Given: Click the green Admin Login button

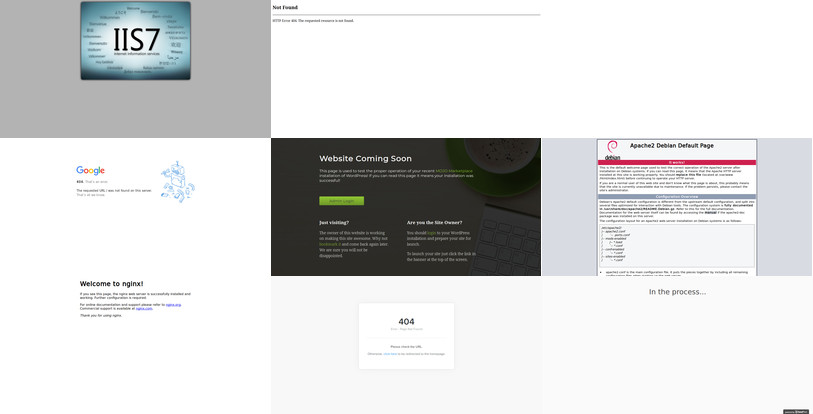Looking at the screenshot, I should click(x=342, y=201).
